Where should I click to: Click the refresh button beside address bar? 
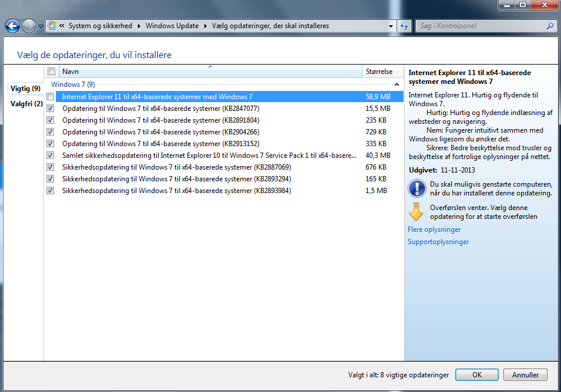[x=404, y=26]
